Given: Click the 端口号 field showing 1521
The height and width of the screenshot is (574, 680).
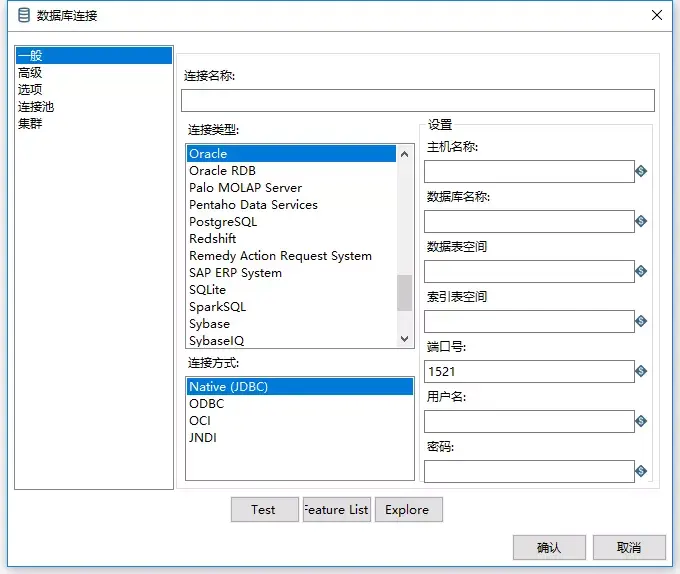Looking at the screenshot, I should click(x=529, y=371).
